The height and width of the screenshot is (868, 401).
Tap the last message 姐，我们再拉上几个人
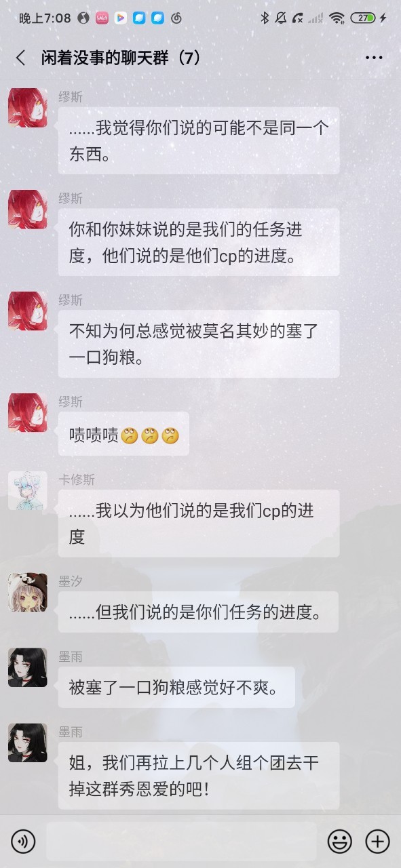(199, 775)
